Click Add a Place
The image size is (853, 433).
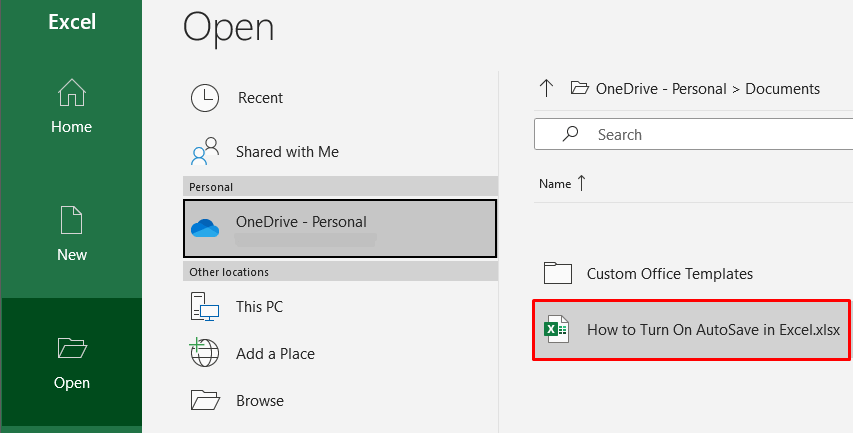pyautogui.click(x=341, y=354)
